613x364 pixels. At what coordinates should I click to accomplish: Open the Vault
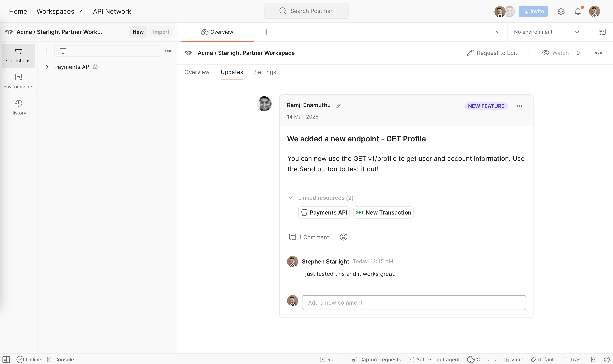(x=513, y=359)
